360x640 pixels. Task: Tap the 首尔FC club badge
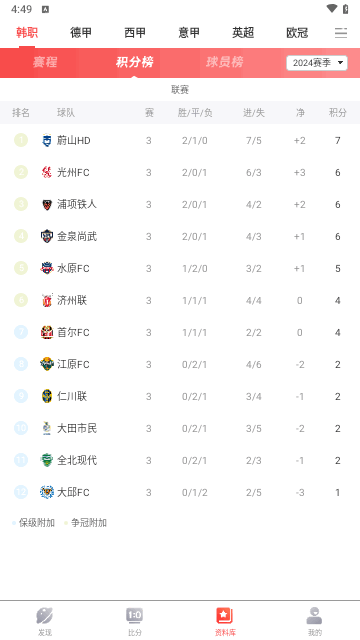tap(47, 332)
